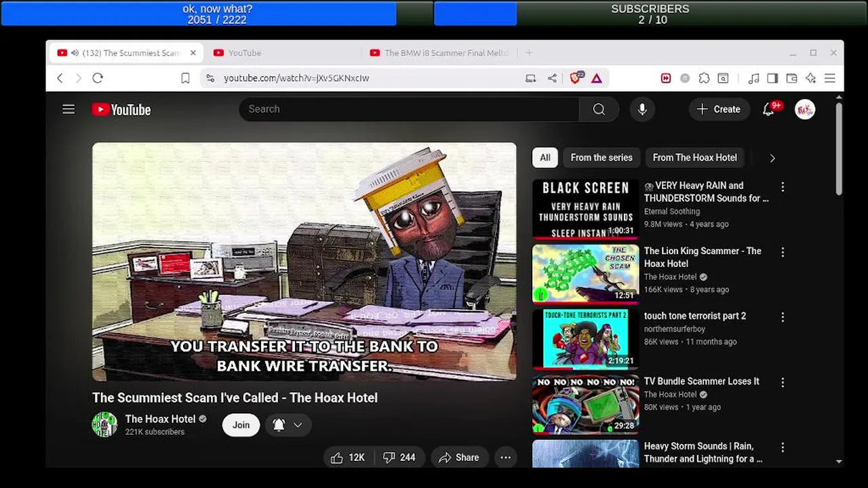Select the All filter chip
Image resolution: width=868 pixels, height=488 pixels.
pos(545,157)
